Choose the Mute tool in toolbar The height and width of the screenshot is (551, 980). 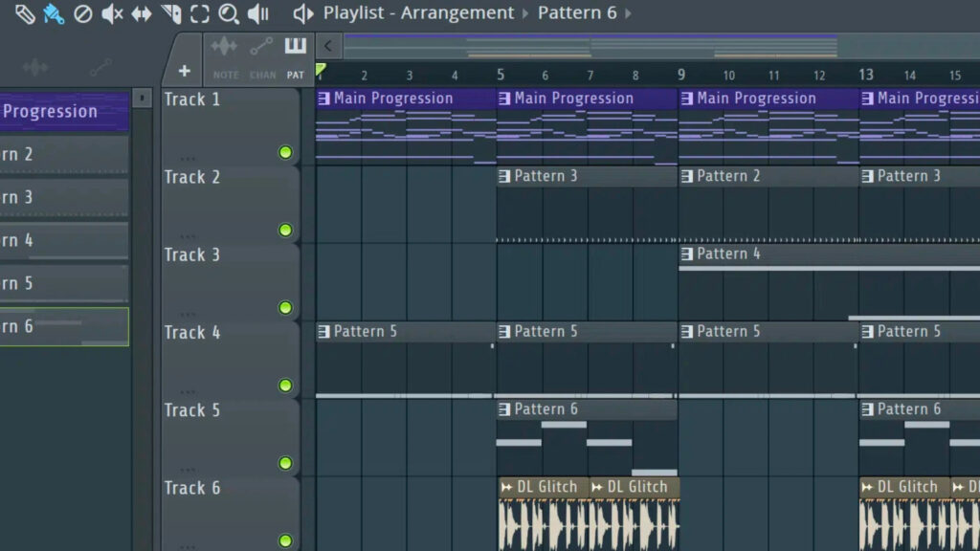[x=112, y=13]
